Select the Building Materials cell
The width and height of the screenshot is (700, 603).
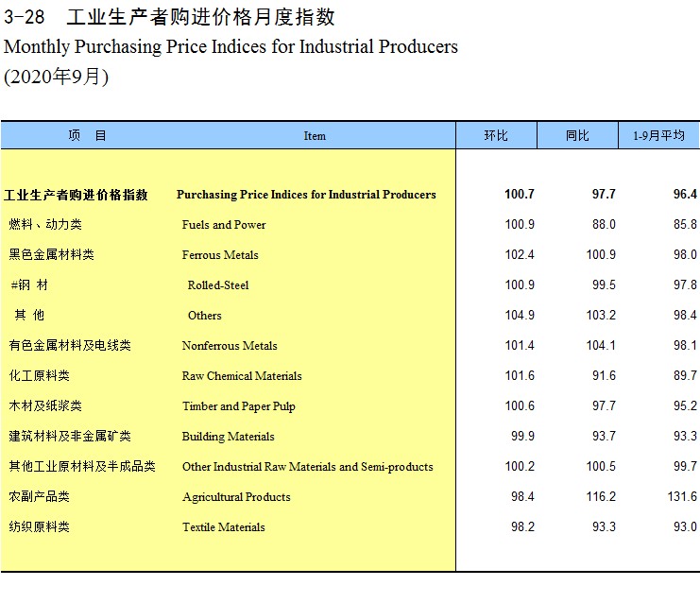click(228, 437)
